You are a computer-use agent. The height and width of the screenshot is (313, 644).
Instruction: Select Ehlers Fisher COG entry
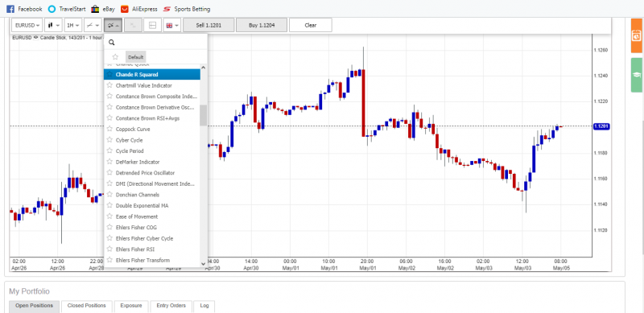point(152,227)
